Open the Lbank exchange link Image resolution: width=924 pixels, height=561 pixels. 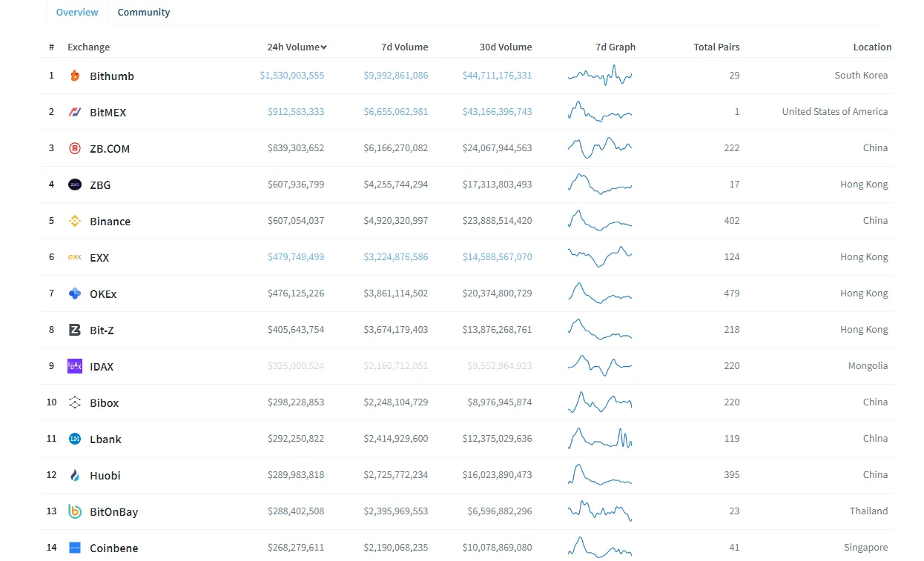(105, 439)
